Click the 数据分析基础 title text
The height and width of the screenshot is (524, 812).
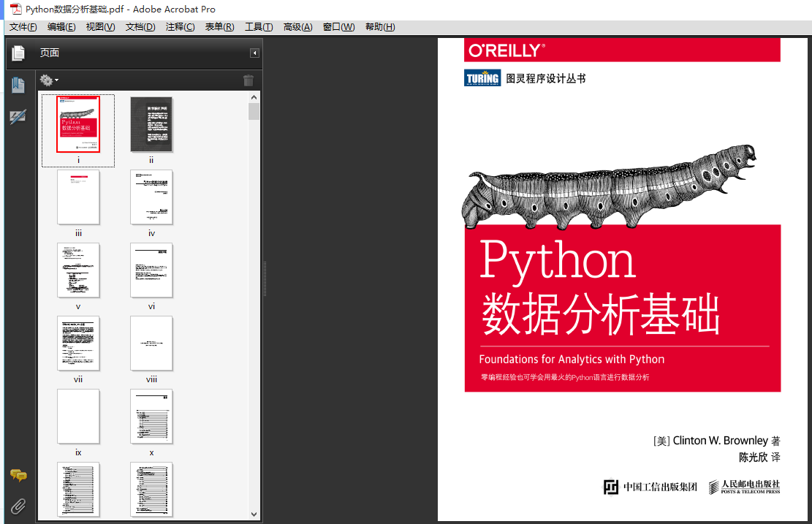pos(601,314)
